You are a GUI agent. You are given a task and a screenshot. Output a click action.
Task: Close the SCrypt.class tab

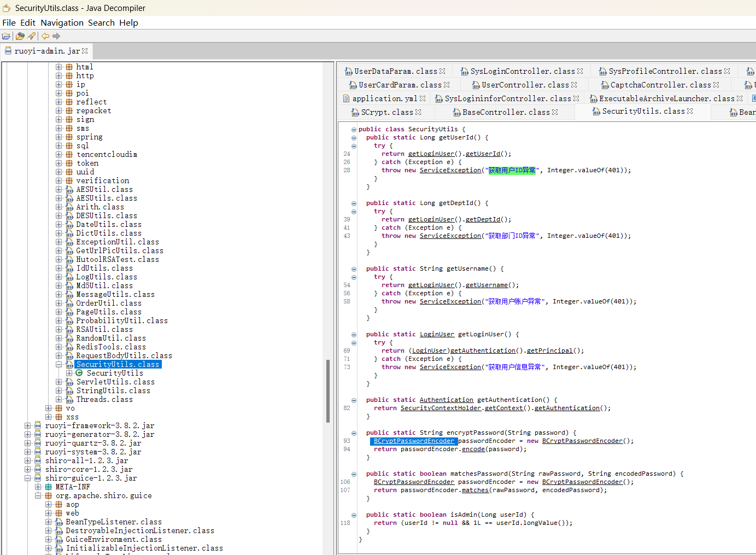pos(418,112)
